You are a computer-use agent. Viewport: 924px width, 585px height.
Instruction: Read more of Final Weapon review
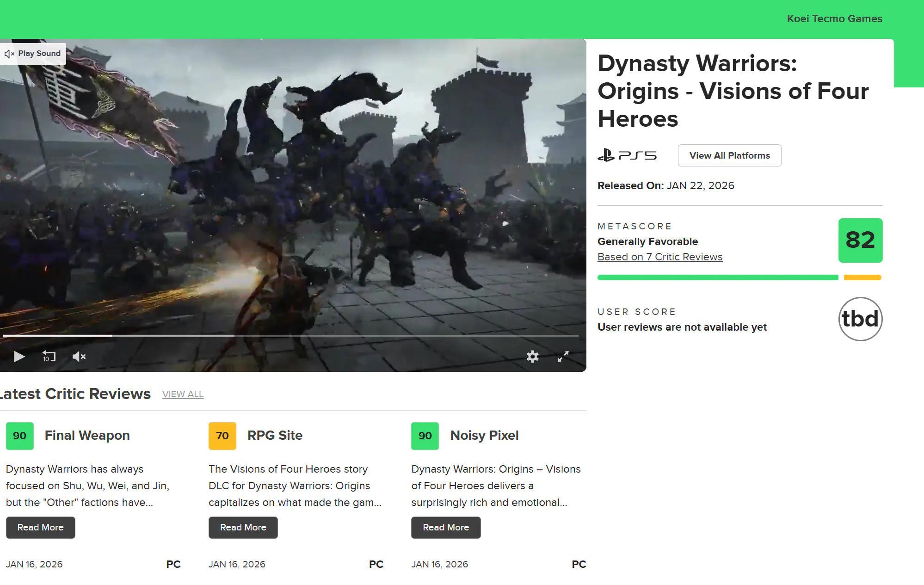[x=40, y=528]
